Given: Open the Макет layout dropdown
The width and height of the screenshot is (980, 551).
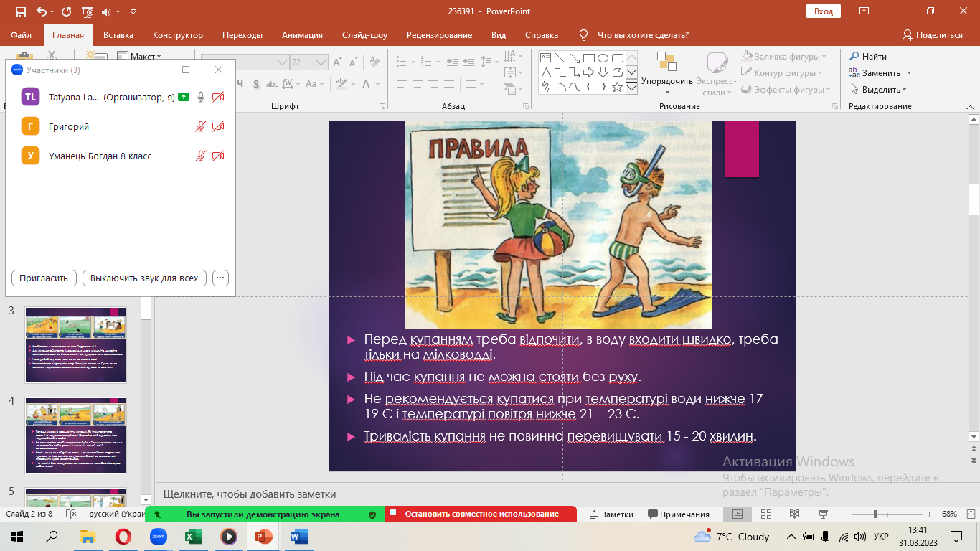Looking at the screenshot, I should coord(140,56).
